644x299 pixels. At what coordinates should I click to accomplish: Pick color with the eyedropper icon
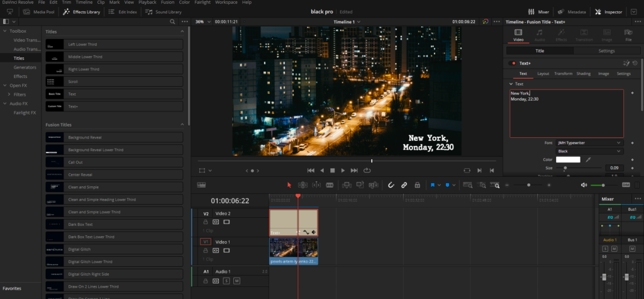point(588,160)
